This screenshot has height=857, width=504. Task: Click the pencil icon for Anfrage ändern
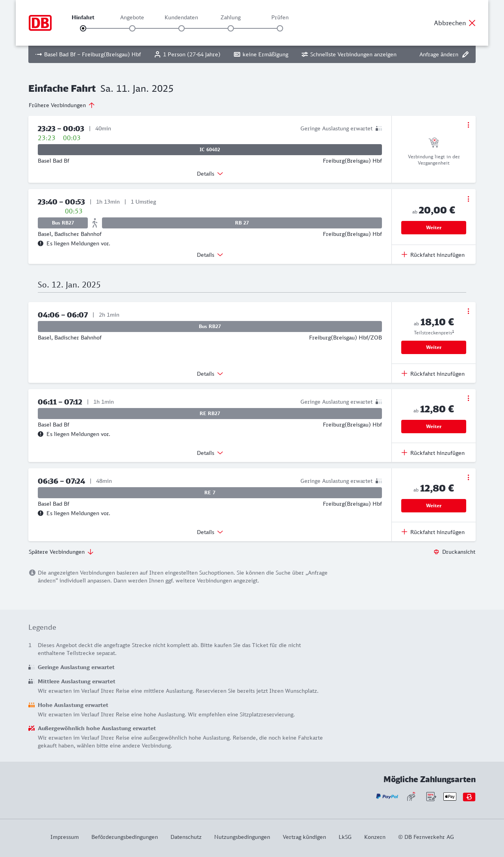tap(465, 54)
